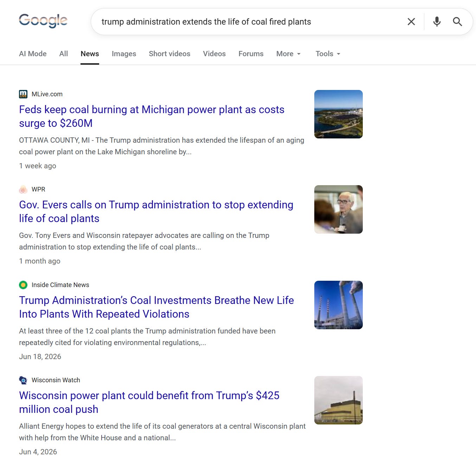Click the Google logo

[x=43, y=21]
